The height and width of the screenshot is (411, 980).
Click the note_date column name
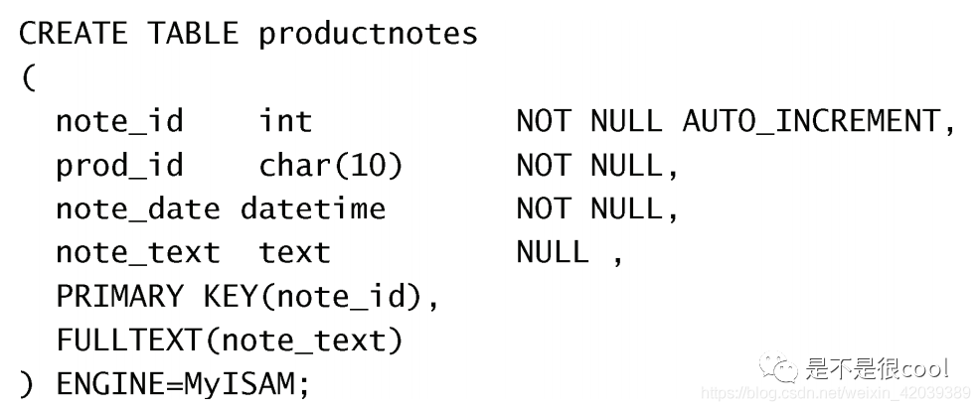(137, 209)
